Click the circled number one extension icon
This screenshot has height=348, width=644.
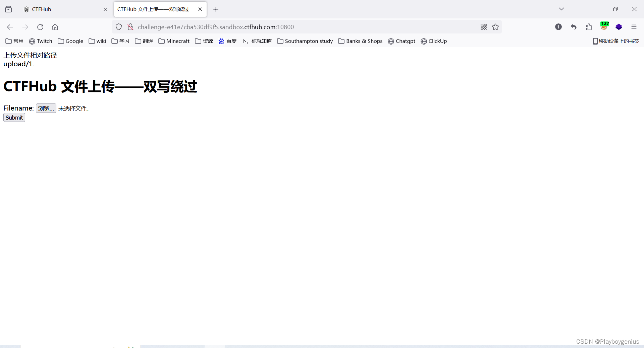tap(558, 27)
